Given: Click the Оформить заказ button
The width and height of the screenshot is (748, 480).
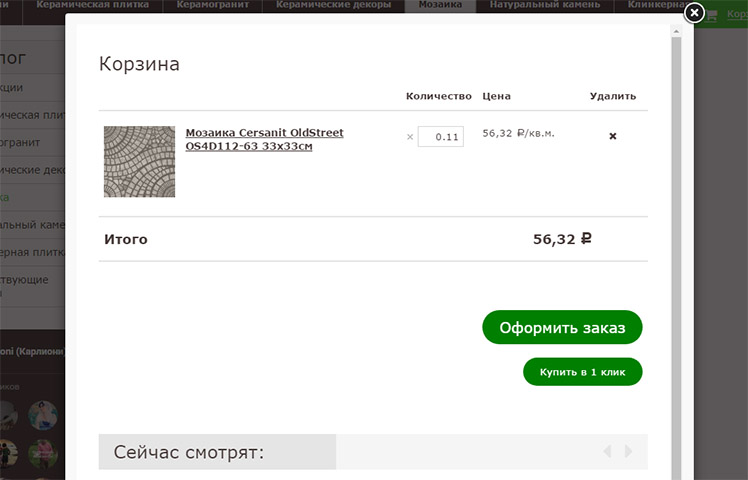Looking at the screenshot, I should (562, 327).
